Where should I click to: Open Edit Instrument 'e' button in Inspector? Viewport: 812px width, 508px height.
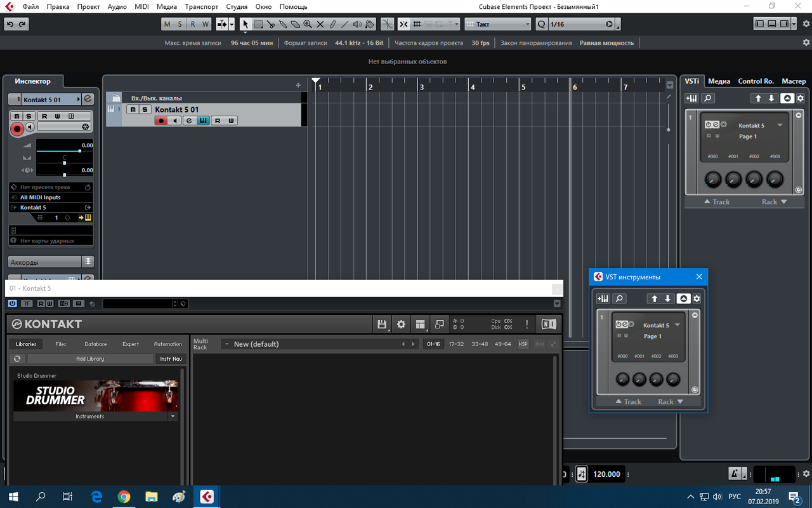click(x=88, y=100)
